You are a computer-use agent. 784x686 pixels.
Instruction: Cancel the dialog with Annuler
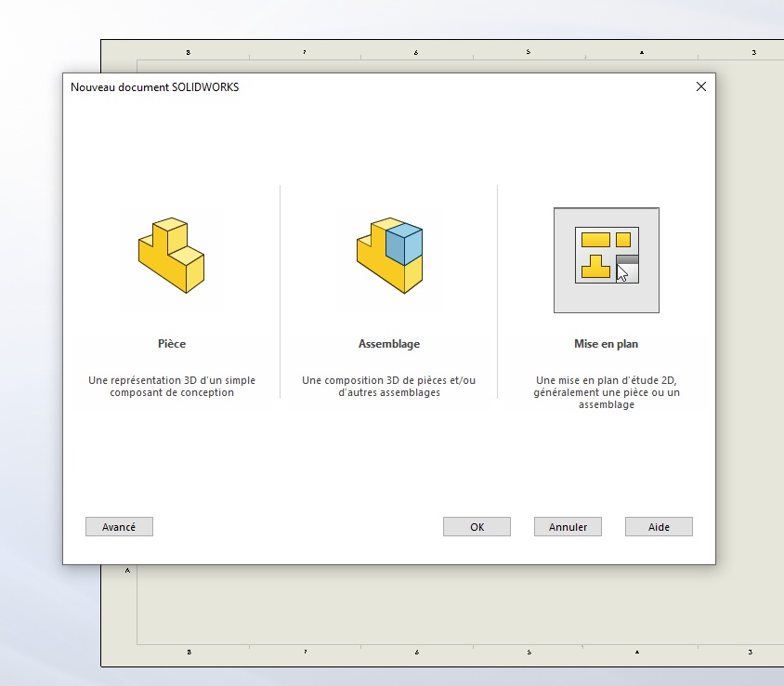[568, 527]
